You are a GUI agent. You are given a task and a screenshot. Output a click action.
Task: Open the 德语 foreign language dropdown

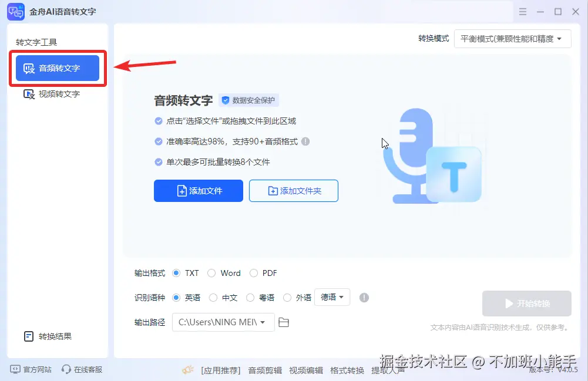(332, 297)
